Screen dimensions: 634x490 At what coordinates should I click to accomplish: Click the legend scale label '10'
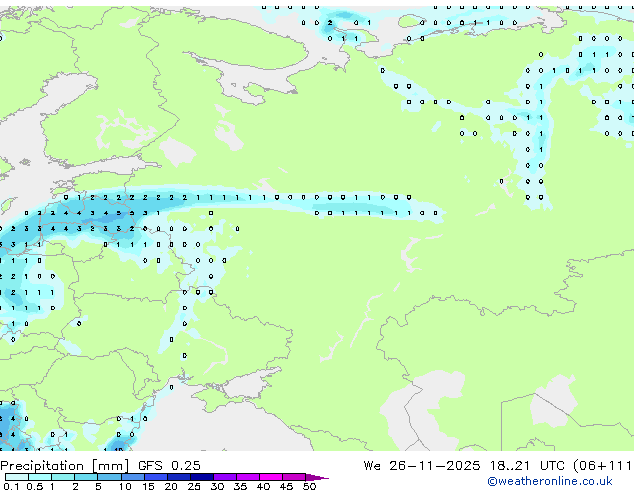click(x=125, y=486)
